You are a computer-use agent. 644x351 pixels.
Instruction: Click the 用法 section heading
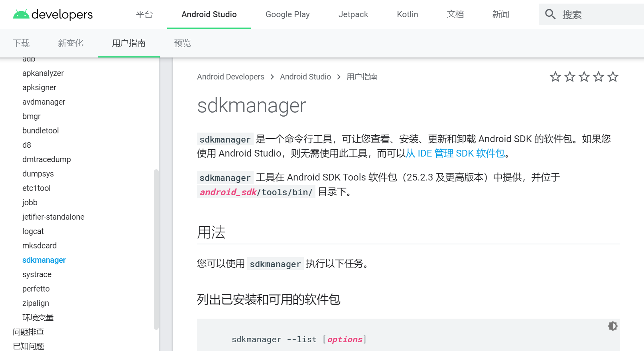[x=211, y=232]
